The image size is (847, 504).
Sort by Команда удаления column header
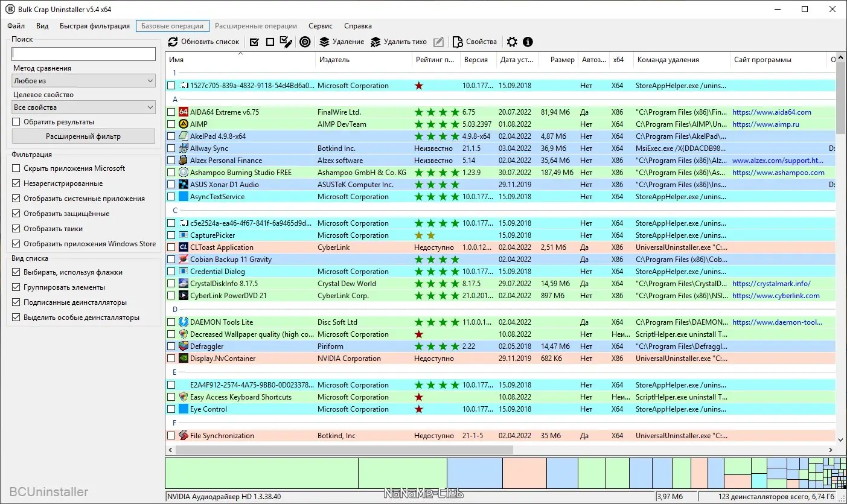[682, 60]
